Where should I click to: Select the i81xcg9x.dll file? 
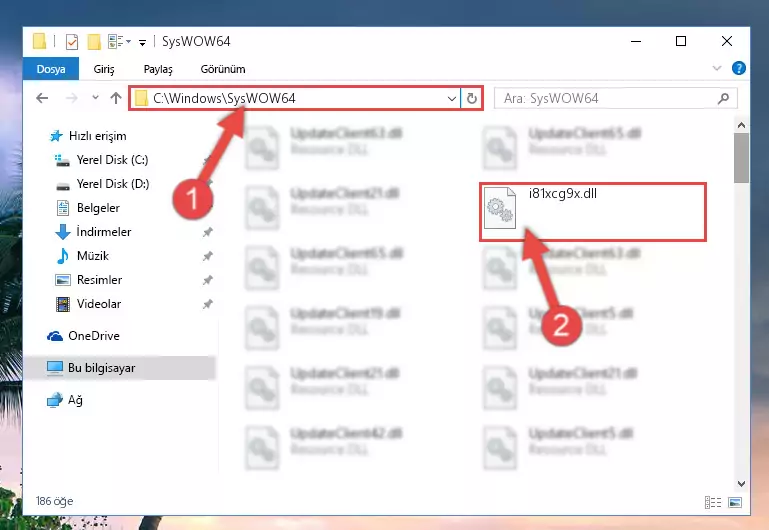point(592,212)
